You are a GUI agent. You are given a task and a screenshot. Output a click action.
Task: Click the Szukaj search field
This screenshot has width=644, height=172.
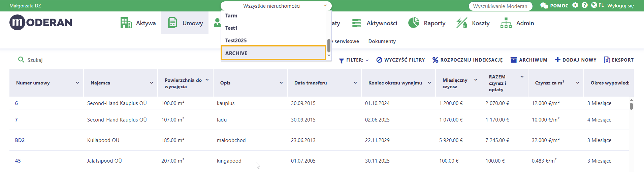pos(35,60)
